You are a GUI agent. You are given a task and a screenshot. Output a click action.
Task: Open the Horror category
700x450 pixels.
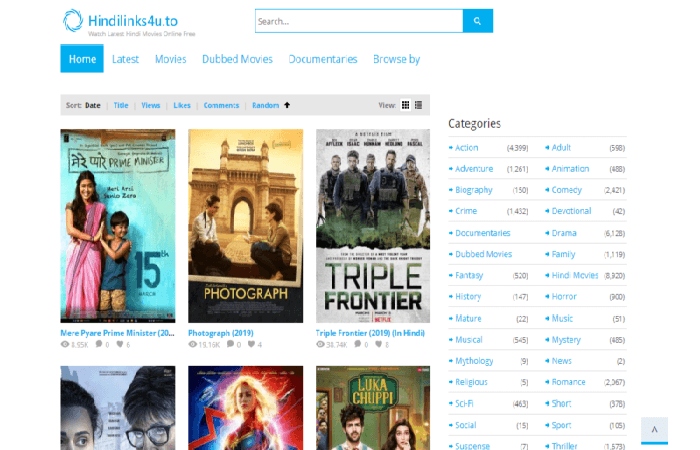pyautogui.click(x=564, y=296)
